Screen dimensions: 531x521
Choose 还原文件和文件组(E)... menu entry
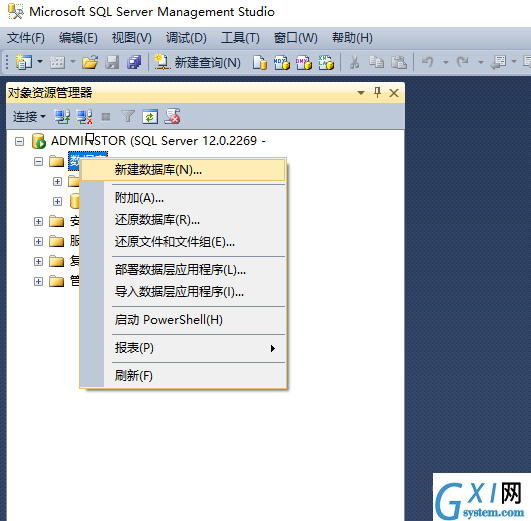(183, 242)
